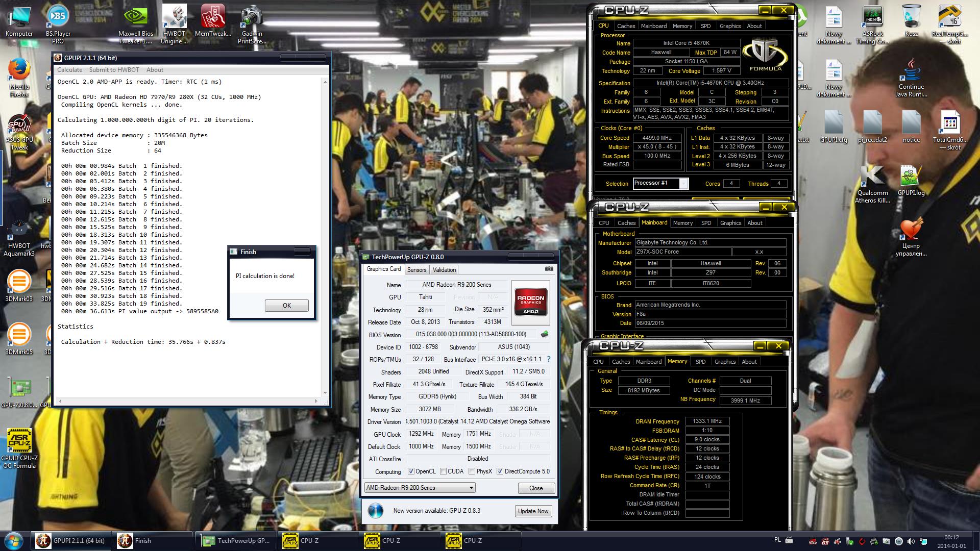Image resolution: width=980 pixels, height=551 pixels.
Task: Open the HWBOT Unigine desktop icon
Action: tap(175, 24)
